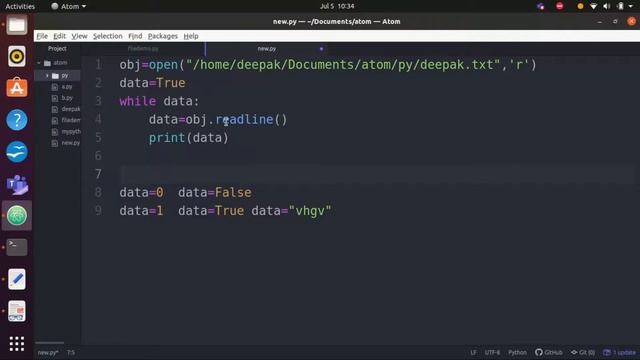This screenshot has height=360, width=640.
Task: Open the Activities overview
Action: [20, 6]
